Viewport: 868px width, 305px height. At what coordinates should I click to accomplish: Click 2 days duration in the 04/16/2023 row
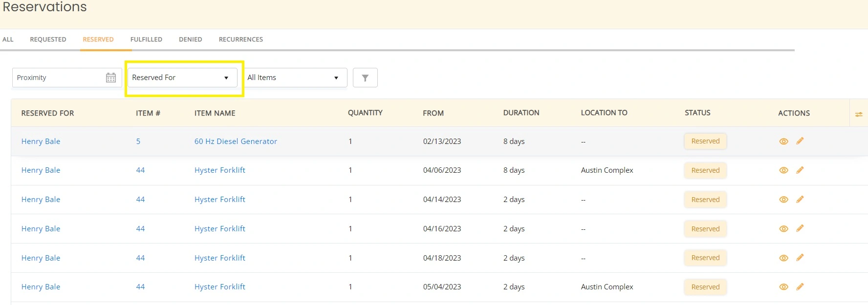[514, 229]
